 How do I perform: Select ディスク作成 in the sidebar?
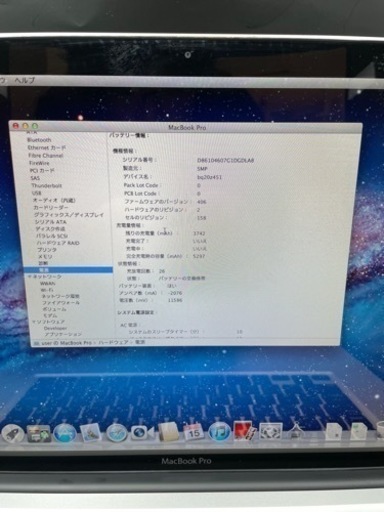(50, 229)
